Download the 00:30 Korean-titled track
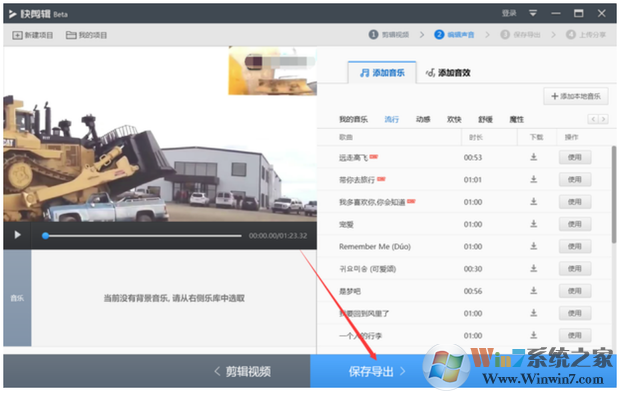The height and width of the screenshot is (393, 620). [x=533, y=268]
